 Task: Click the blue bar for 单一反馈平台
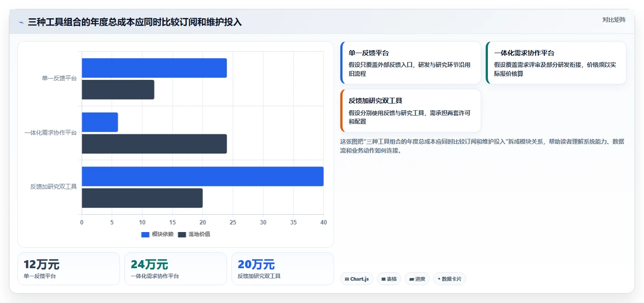pyautogui.click(x=154, y=68)
